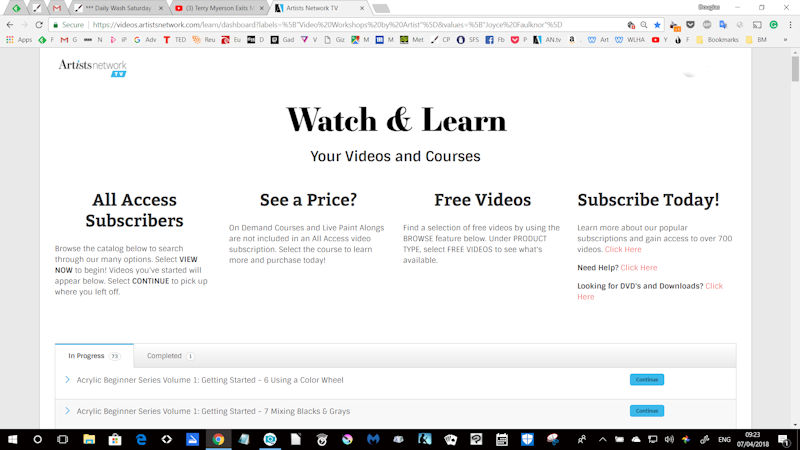Viewport: 800px width, 450px height.
Task: Open WLHA bookmark
Action: (629, 39)
